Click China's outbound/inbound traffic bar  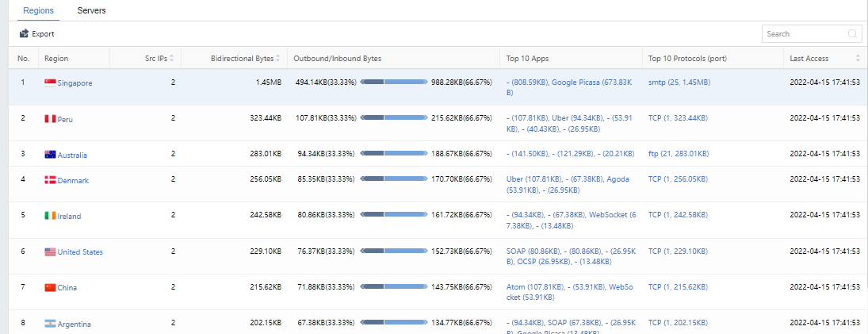pos(394,287)
